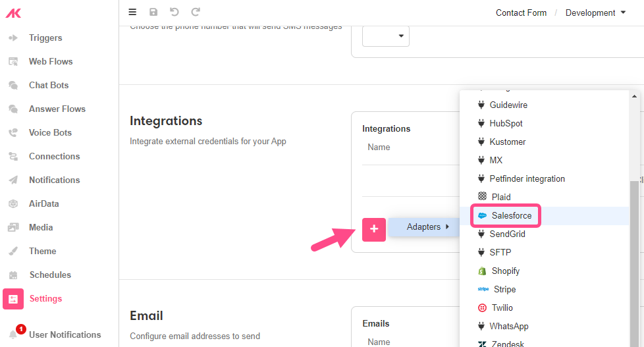
Task: Click the Theme brush icon
Action: tap(13, 251)
